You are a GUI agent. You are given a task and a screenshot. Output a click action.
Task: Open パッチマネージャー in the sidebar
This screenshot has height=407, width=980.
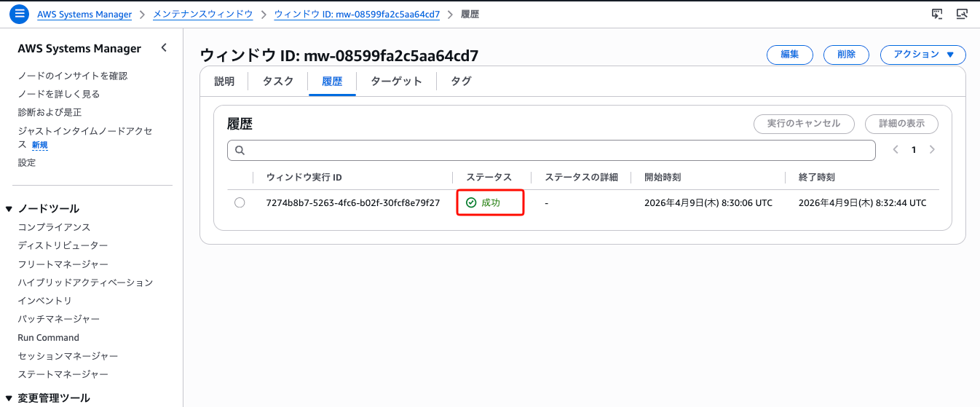[x=58, y=319]
